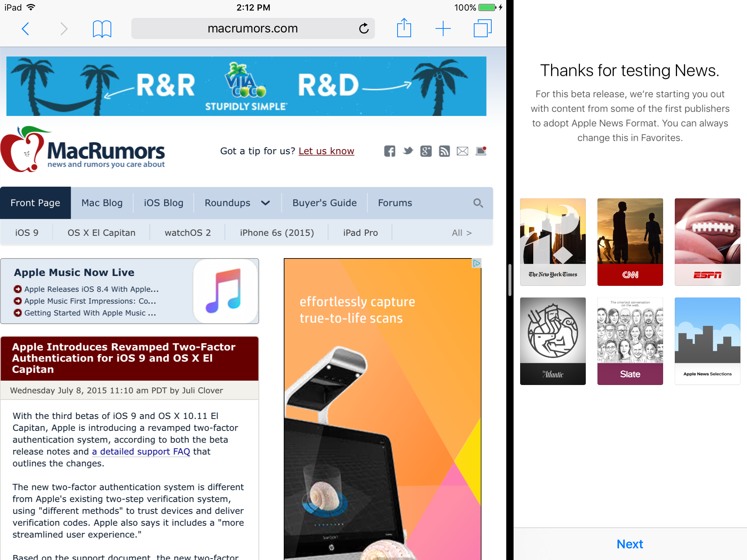The width and height of the screenshot is (747, 560).
Task: Tap the Apple Music note icon
Action: (x=225, y=291)
